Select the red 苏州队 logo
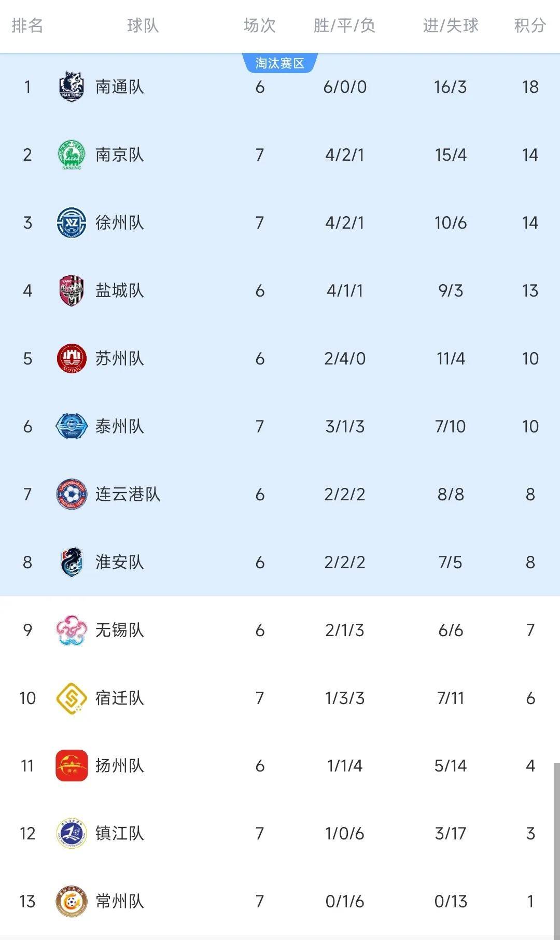Screen dimensions: 560x940 click(x=72, y=358)
